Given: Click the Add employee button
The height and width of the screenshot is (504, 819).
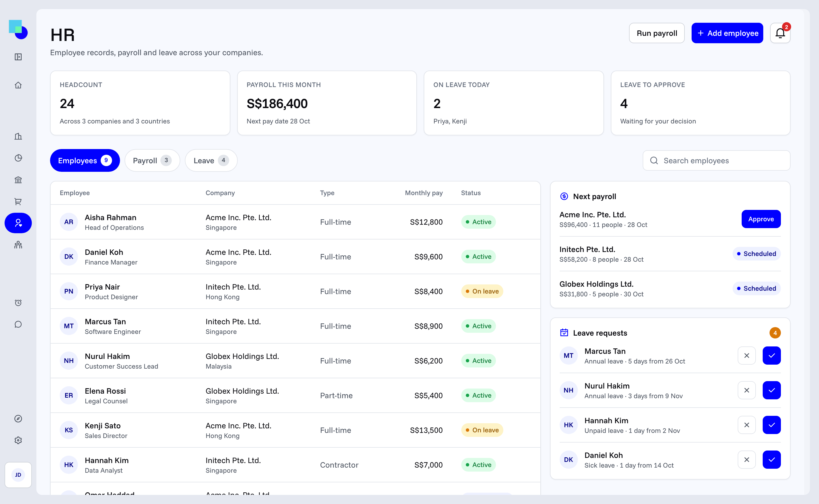Looking at the screenshot, I should pos(727,33).
